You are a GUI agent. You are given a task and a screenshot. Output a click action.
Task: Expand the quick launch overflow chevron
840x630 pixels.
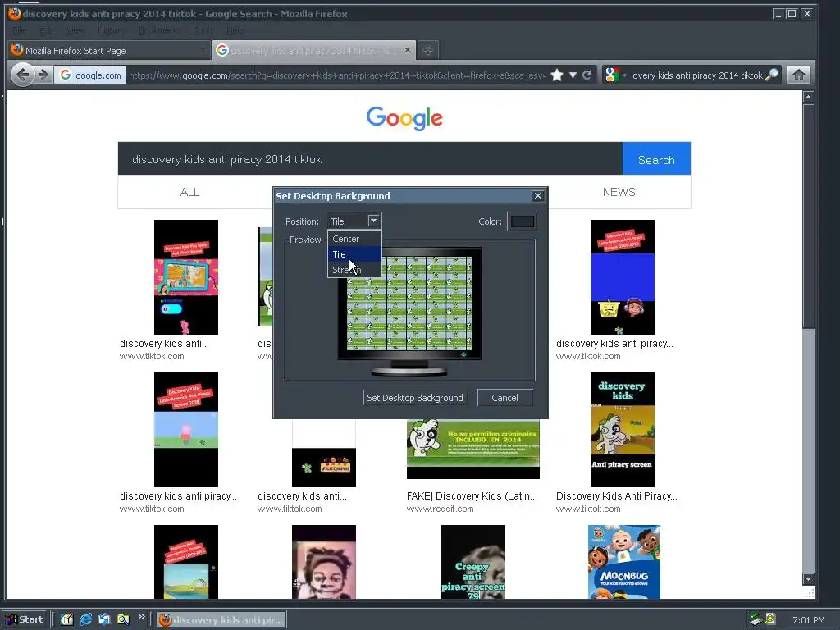click(x=141, y=617)
